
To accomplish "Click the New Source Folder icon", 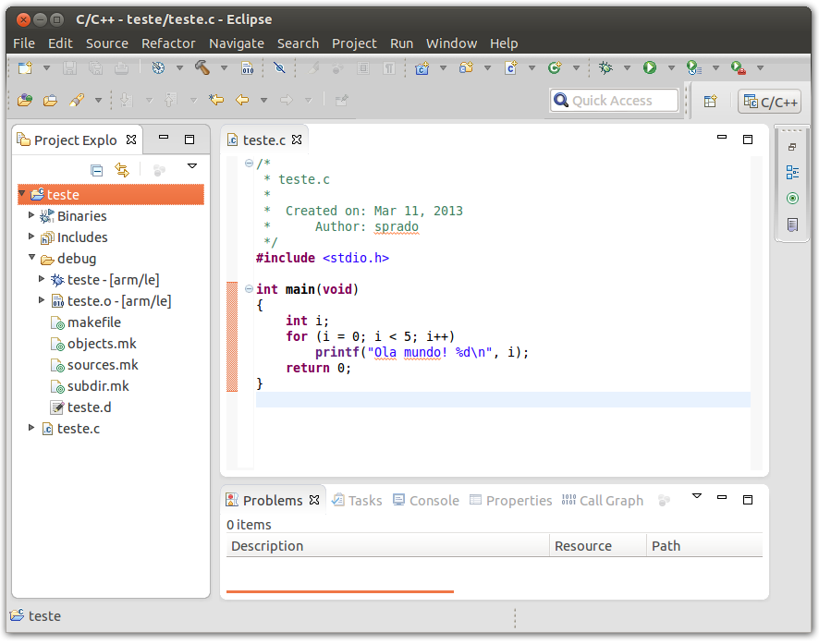I will pos(467,67).
